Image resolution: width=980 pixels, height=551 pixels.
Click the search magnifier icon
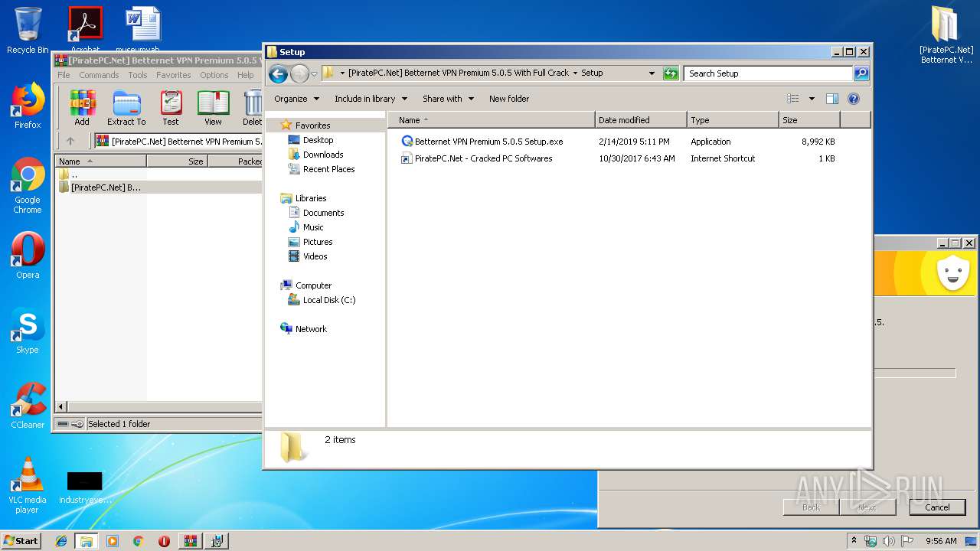861,73
